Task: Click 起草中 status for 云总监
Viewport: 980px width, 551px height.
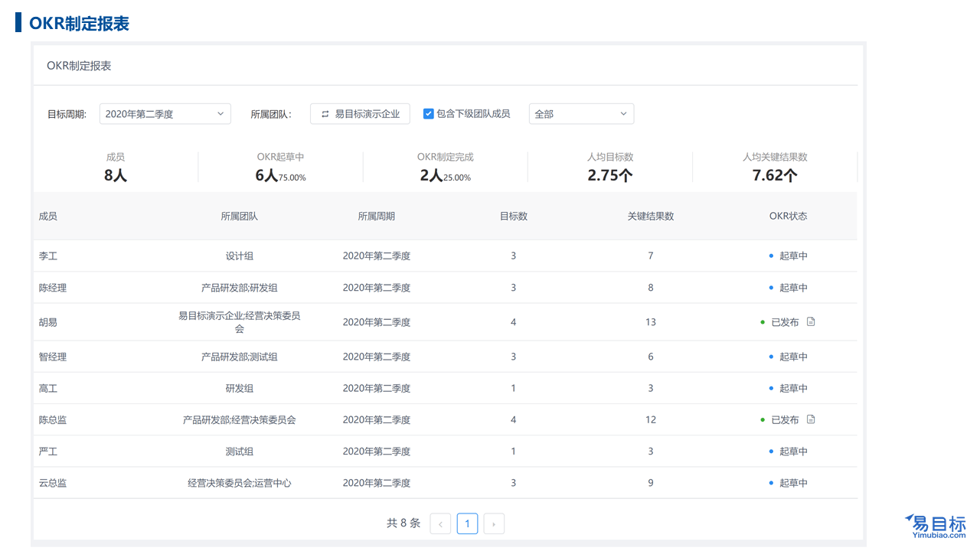Action: click(x=793, y=483)
